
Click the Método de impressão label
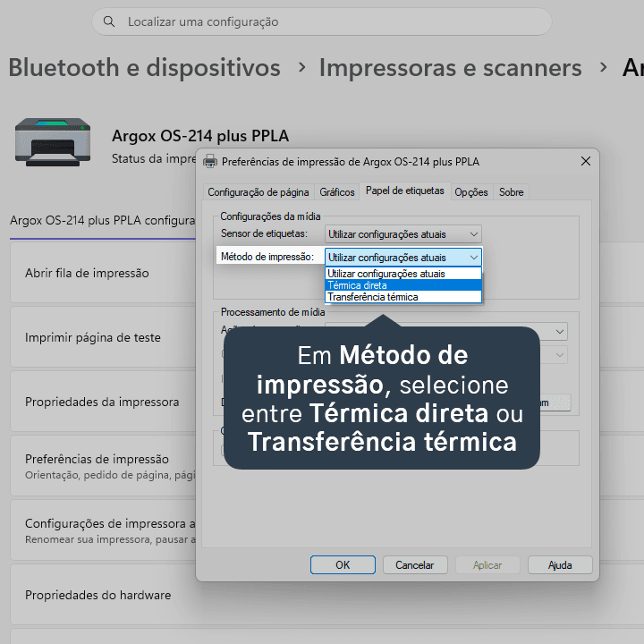[267, 257]
